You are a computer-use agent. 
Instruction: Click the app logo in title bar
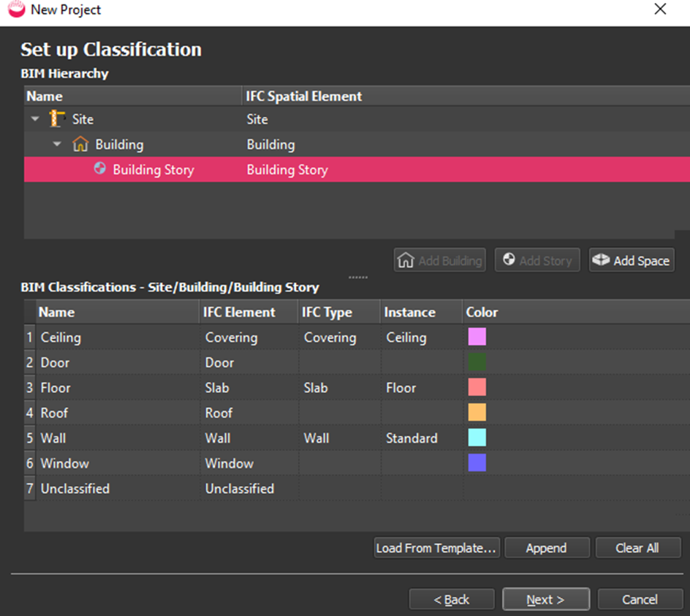coord(16,9)
